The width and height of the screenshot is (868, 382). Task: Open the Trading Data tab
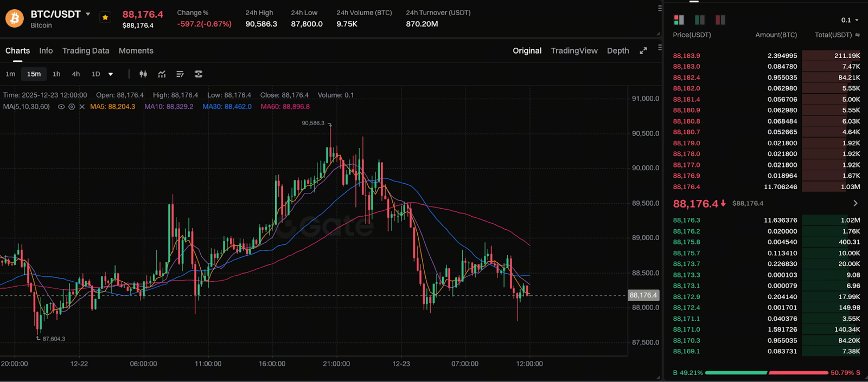[86, 50]
